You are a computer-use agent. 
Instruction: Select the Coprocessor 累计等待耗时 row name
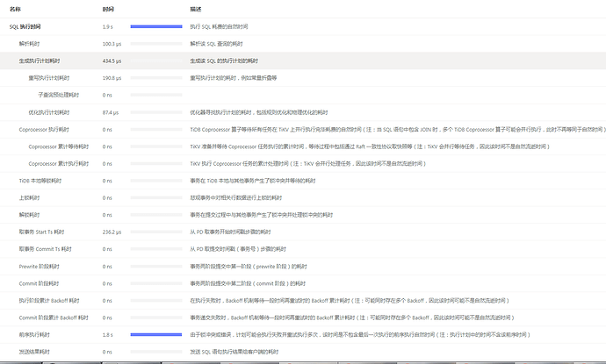click(59, 146)
